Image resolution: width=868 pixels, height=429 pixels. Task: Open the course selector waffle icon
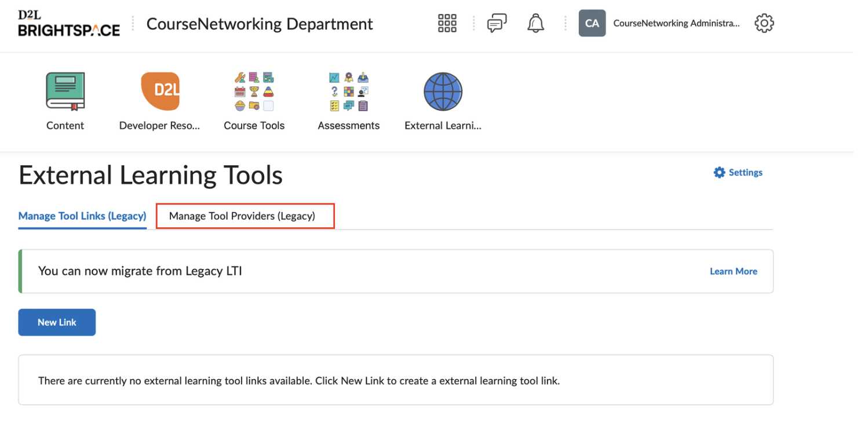point(447,23)
